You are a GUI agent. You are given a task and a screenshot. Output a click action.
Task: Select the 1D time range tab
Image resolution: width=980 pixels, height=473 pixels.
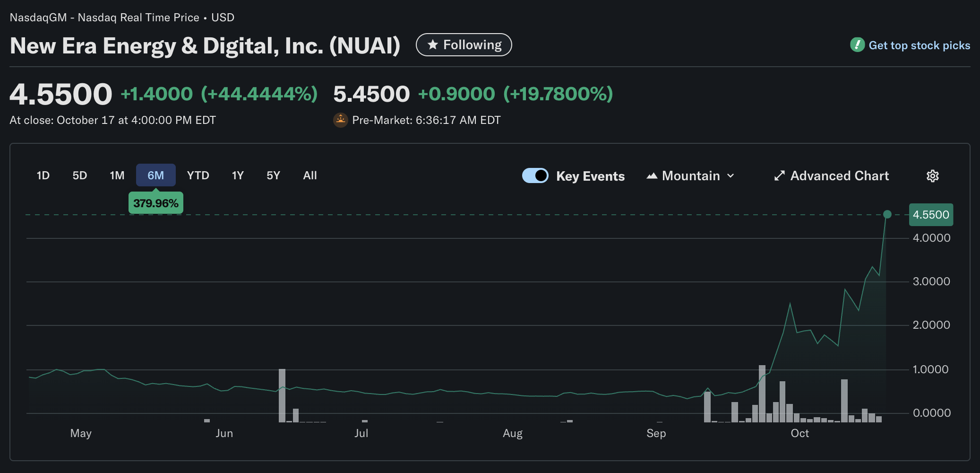point(43,175)
